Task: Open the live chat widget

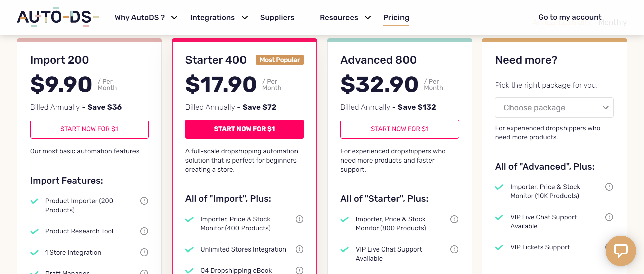Action: click(621, 250)
